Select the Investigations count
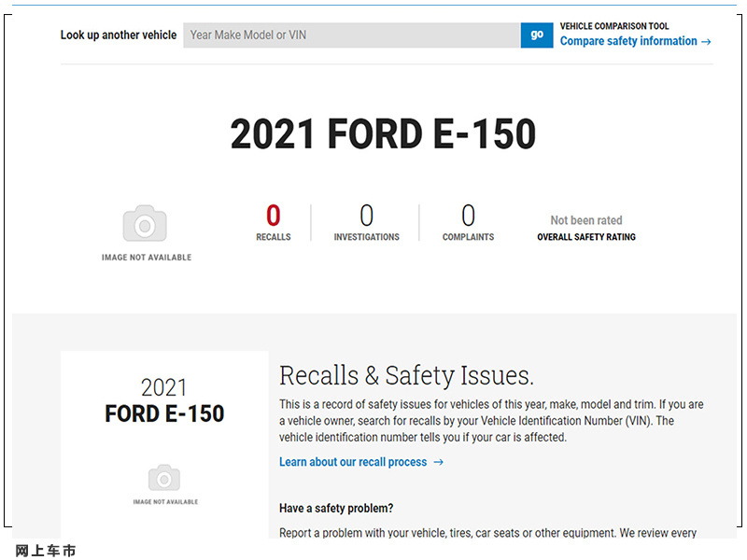Image resolution: width=747 pixels, height=560 pixels. coord(366,216)
